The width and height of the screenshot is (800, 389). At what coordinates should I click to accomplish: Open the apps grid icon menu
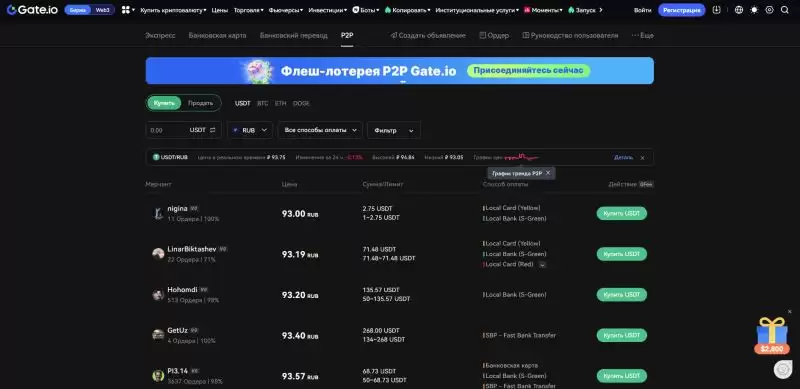[126, 10]
